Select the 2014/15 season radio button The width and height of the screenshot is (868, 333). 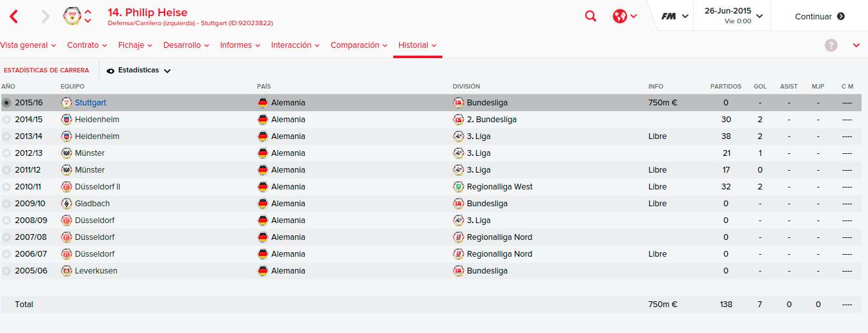(6, 120)
